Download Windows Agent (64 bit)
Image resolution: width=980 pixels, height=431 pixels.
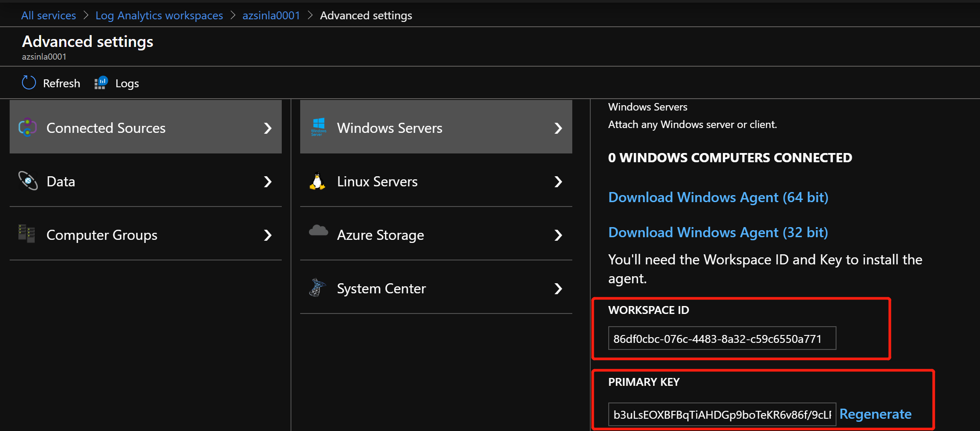pyautogui.click(x=718, y=197)
